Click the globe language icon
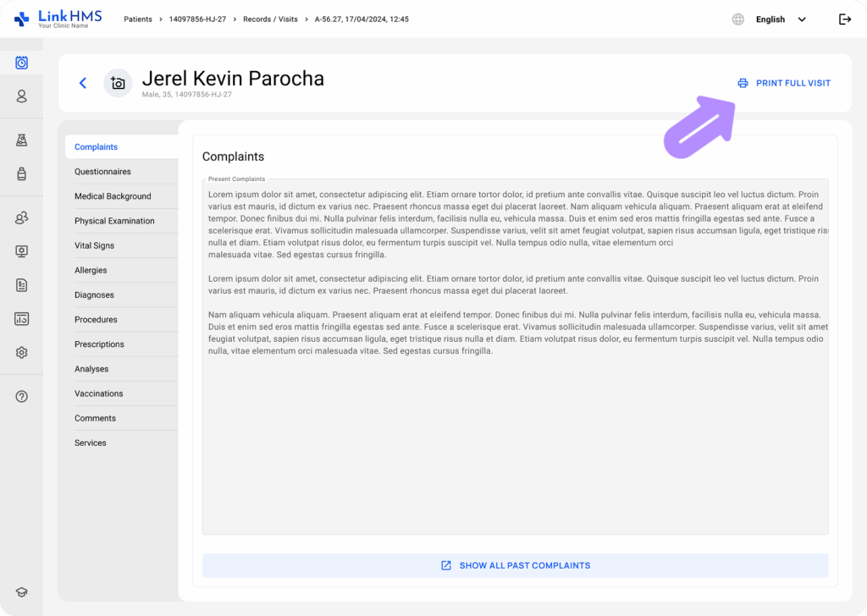This screenshot has height=616, width=867. pos(738,19)
